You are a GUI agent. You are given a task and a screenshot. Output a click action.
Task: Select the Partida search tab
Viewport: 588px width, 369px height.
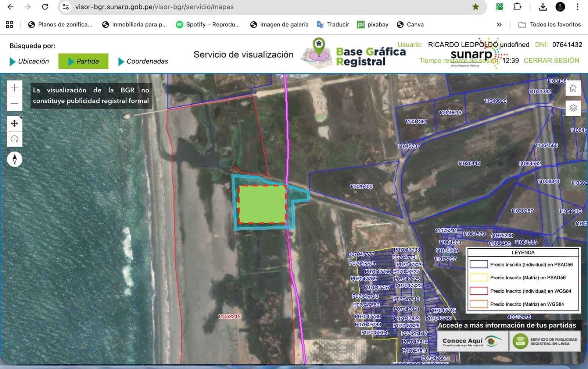(83, 61)
